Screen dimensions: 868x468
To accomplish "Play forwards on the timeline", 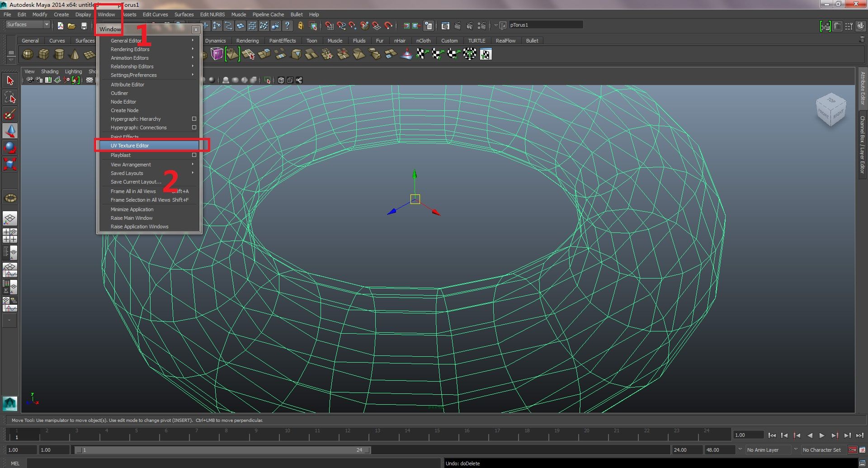I will [822, 435].
